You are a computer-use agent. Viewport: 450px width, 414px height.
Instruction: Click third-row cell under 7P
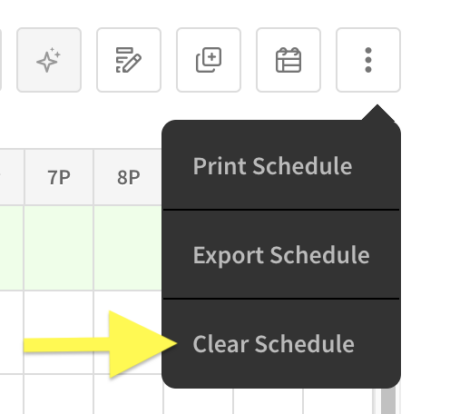point(59,394)
